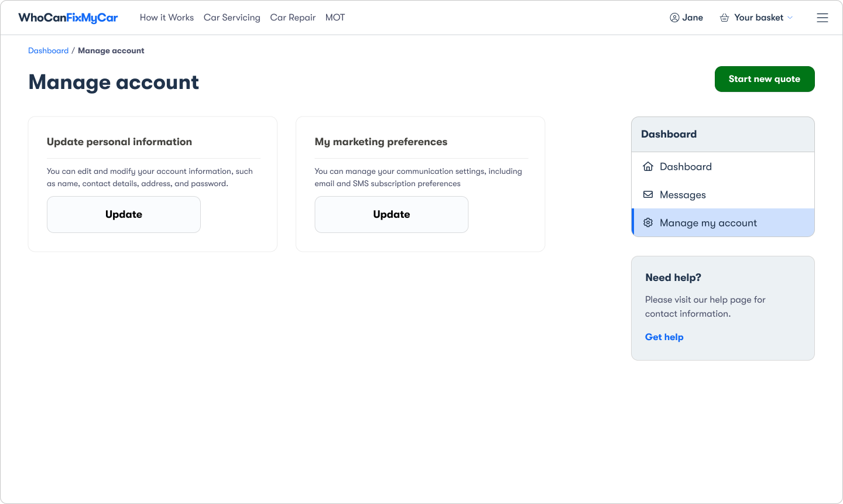The image size is (843, 504).
Task: Go to Car Servicing in the navigation
Action: tap(232, 18)
